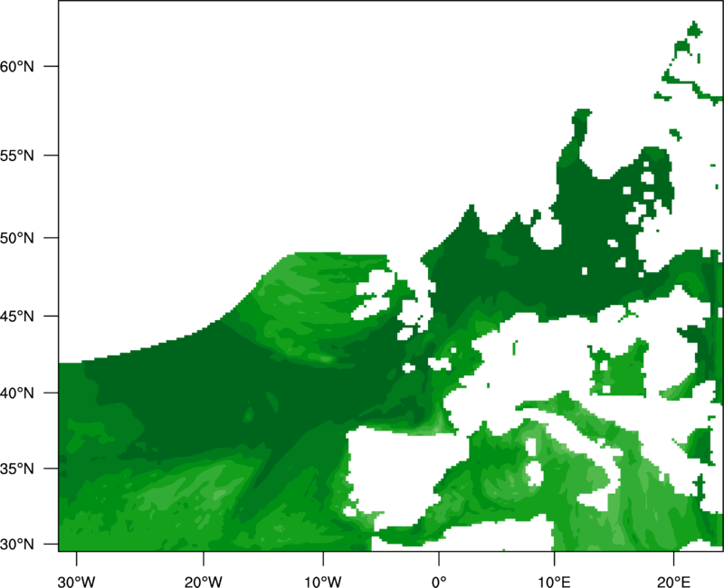Image resolution: width=724 pixels, height=588 pixels.
Task: Click the 10°E longitude label
Action: (554, 582)
